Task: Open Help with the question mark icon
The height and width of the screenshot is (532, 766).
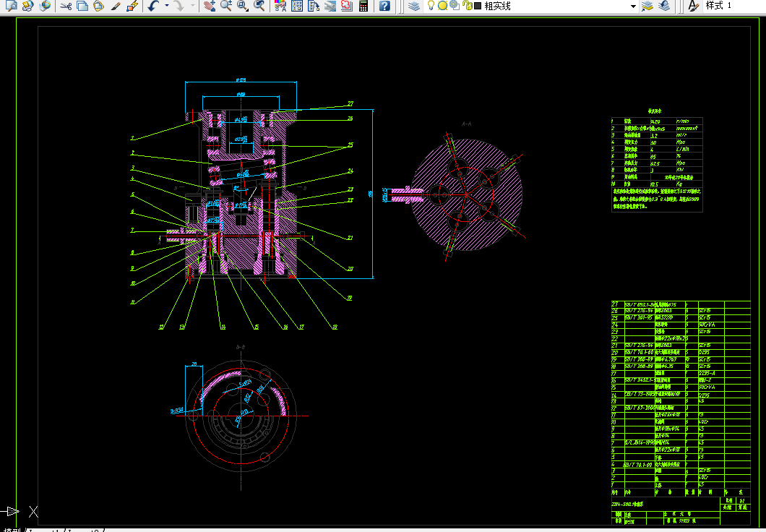Action: click(x=385, y=6)
